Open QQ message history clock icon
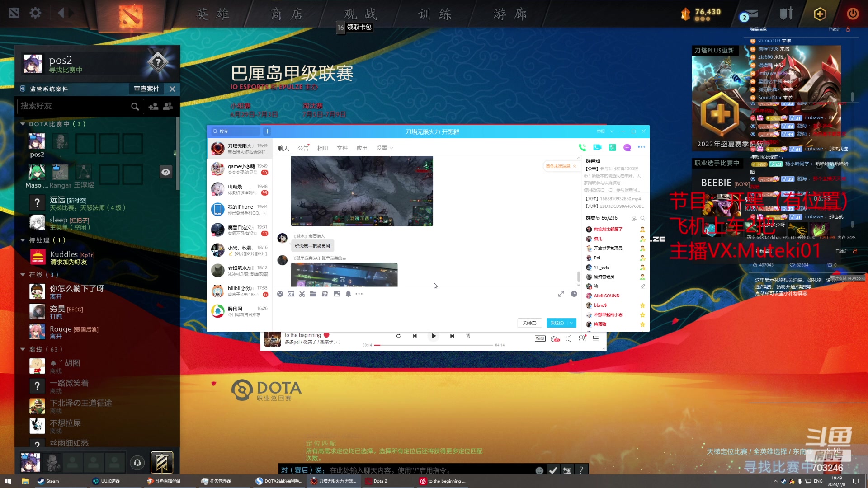Screen dimensions: 868x488 (x=574, y=294)
